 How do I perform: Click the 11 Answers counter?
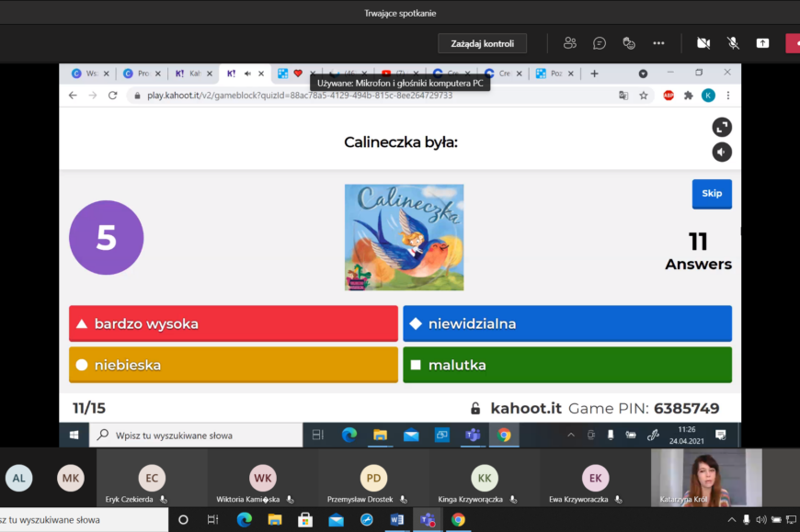(x=698, y=251)
